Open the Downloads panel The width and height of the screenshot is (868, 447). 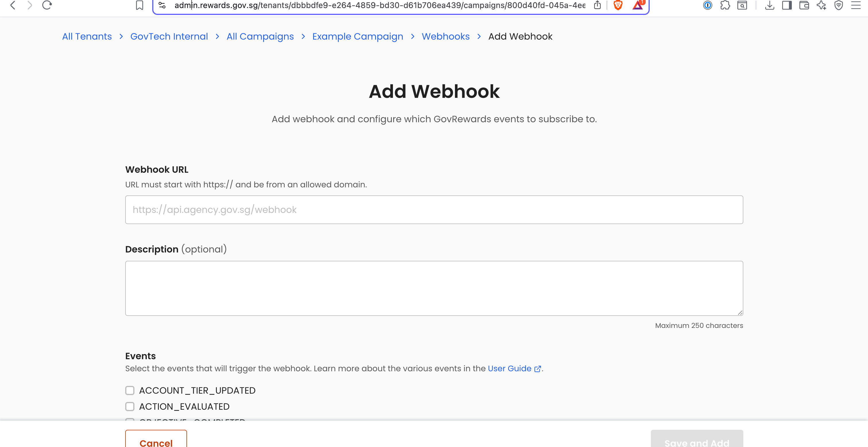769,5
